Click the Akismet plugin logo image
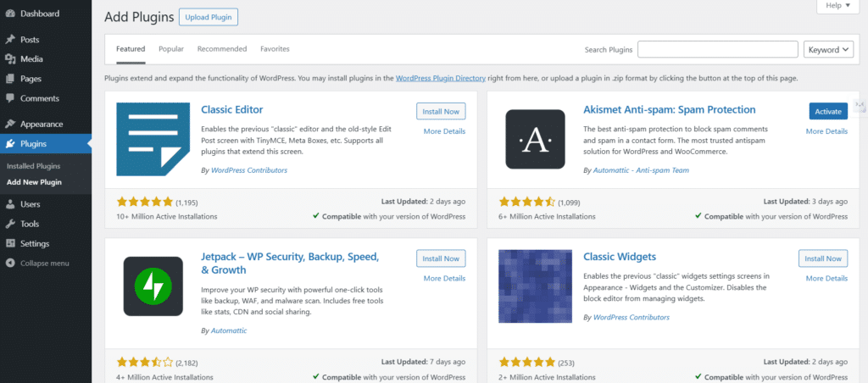The image size is (868, 383). (536, 140)
